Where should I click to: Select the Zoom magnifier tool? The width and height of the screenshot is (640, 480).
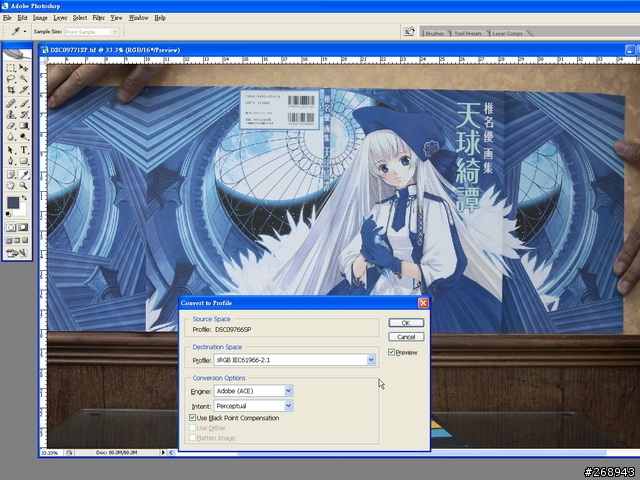[23, 186]
